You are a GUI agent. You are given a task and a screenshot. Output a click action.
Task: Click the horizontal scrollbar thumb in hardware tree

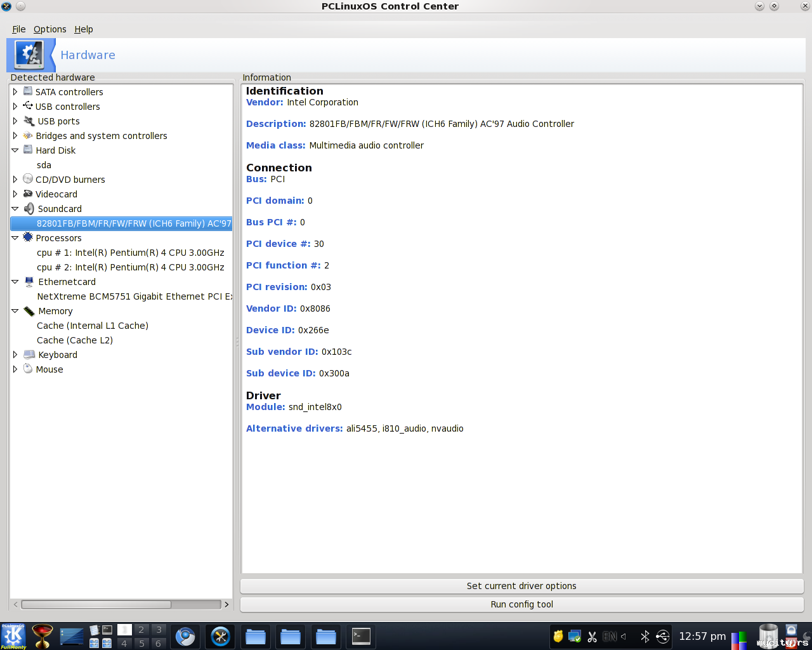pos(96,604)
